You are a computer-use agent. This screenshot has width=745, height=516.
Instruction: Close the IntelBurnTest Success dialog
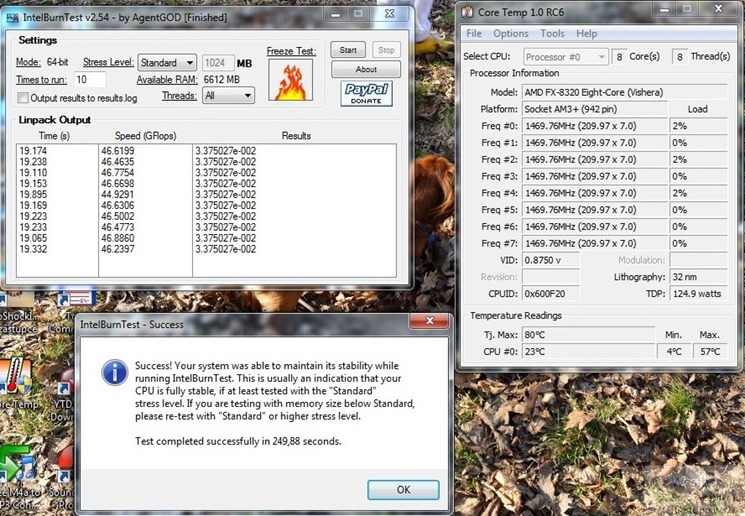[429, 321]
